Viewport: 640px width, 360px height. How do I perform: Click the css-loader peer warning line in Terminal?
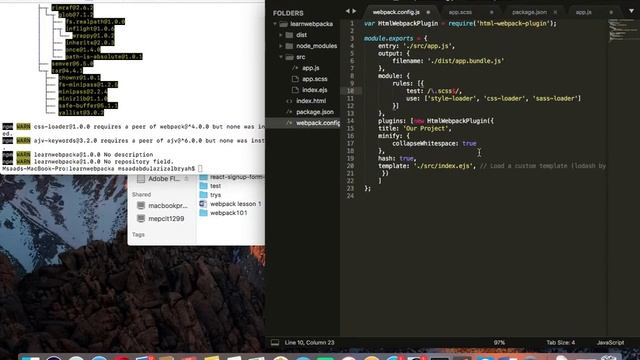point(133,127)
